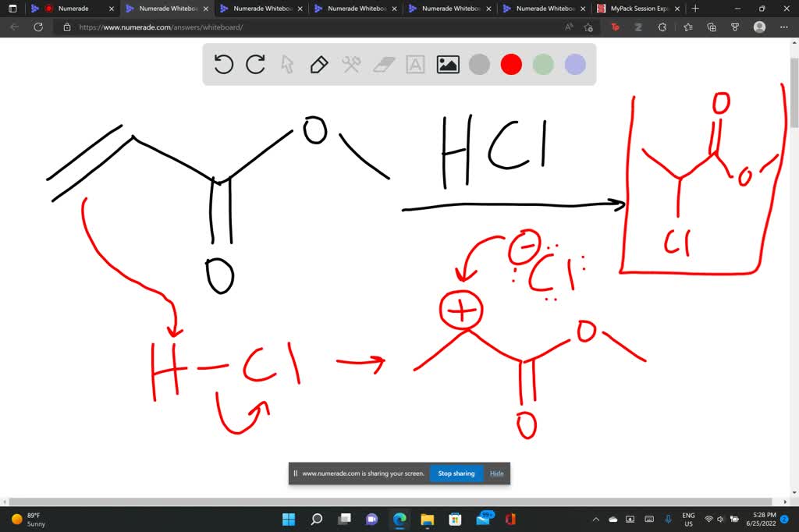This screenshot has height=532, width=799.
Task: Activate the eraser tool
Action: point(382,65)
